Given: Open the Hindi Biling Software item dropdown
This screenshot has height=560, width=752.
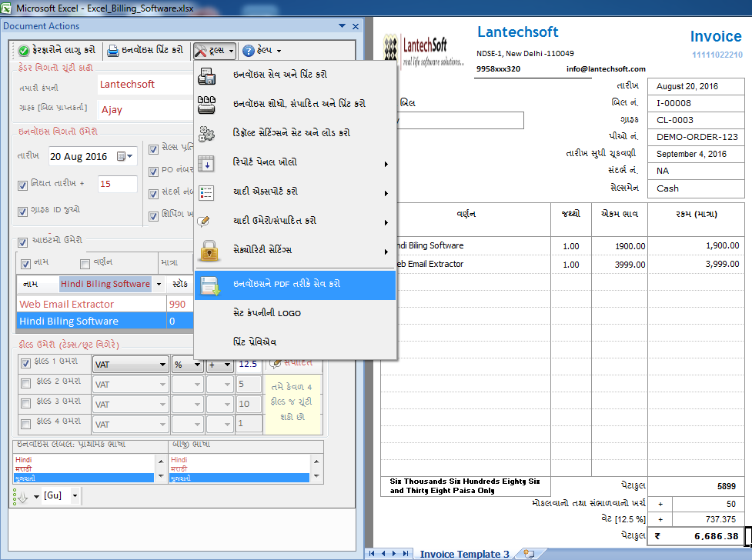Looking at the screenshot, I should click(x=159, y=285).
